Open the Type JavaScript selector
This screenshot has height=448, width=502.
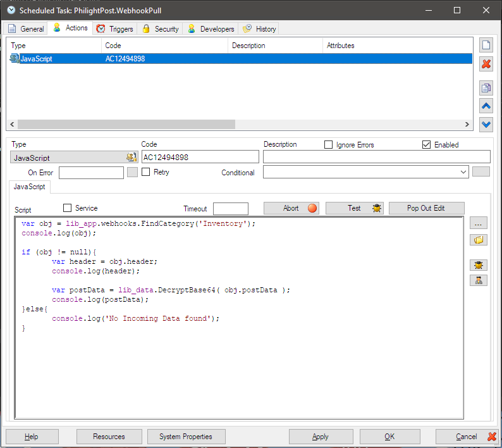tap(74, 158)
